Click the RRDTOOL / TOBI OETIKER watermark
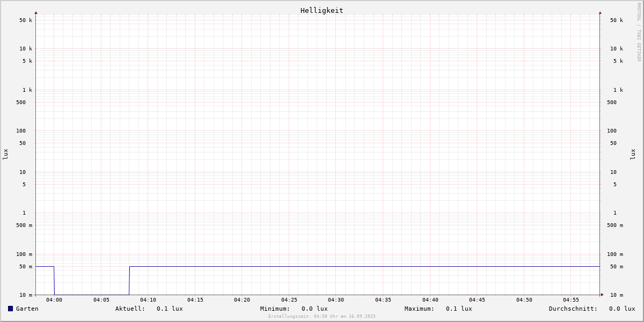 [639, 32]
